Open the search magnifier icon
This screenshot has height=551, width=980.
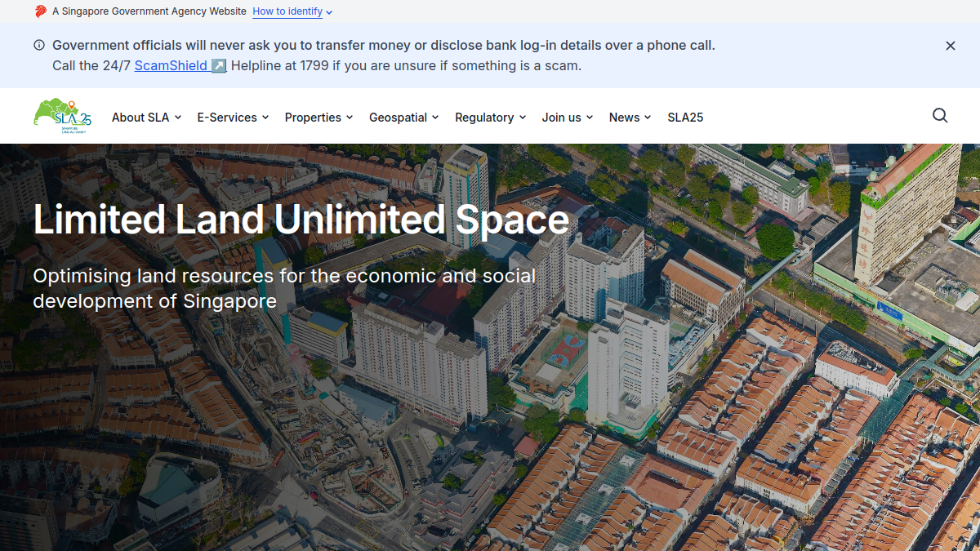(x=940, y=116)
